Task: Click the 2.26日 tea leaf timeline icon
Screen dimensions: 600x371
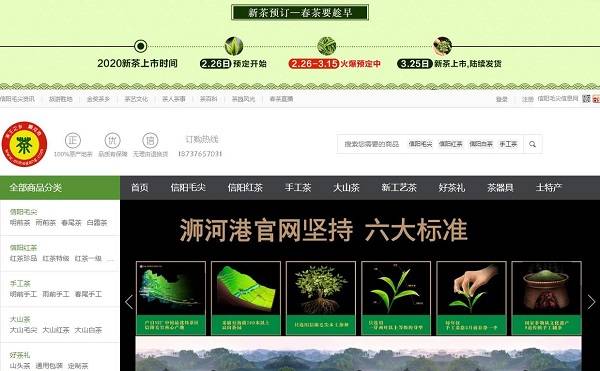Action: [x=234, y=46]
